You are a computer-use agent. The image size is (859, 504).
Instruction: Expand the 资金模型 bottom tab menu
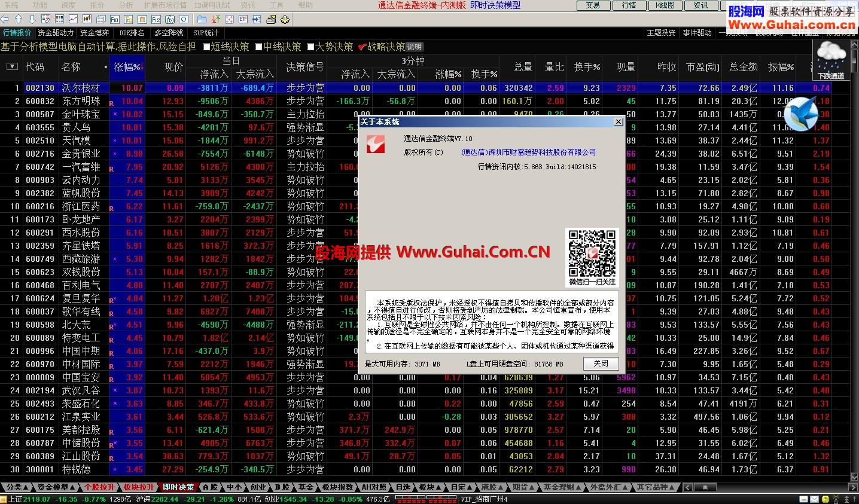coord(56,487)
